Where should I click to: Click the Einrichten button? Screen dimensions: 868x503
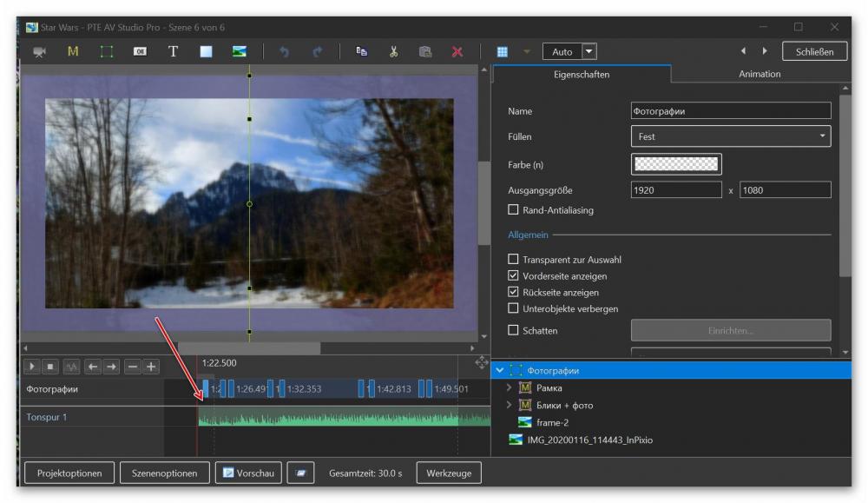731,330
